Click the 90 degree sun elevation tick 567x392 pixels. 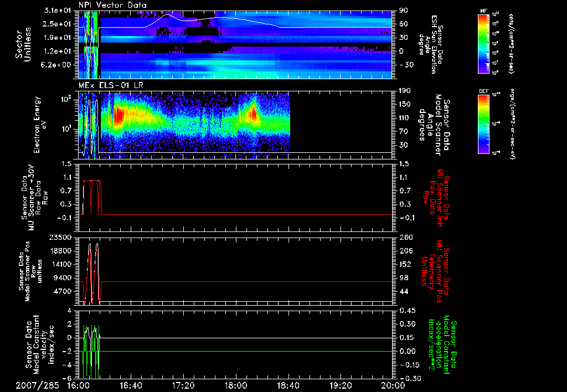(404, 11)
